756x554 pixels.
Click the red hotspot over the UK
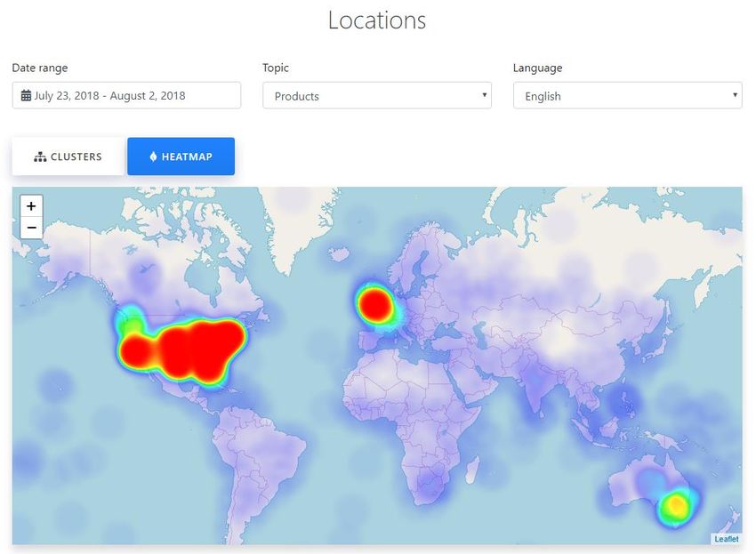click(x=375, y=305)
